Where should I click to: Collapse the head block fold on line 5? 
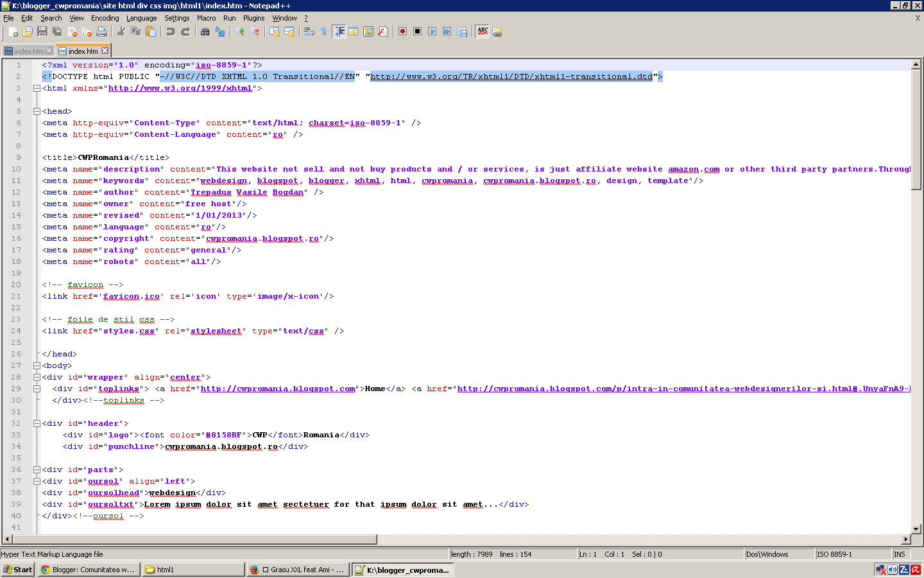click(37, 112)
